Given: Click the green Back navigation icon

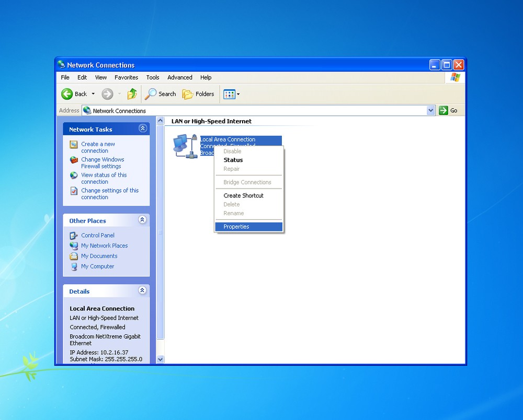Looking at the screenshot, I should pyautogui.click(x=67, y=94).
